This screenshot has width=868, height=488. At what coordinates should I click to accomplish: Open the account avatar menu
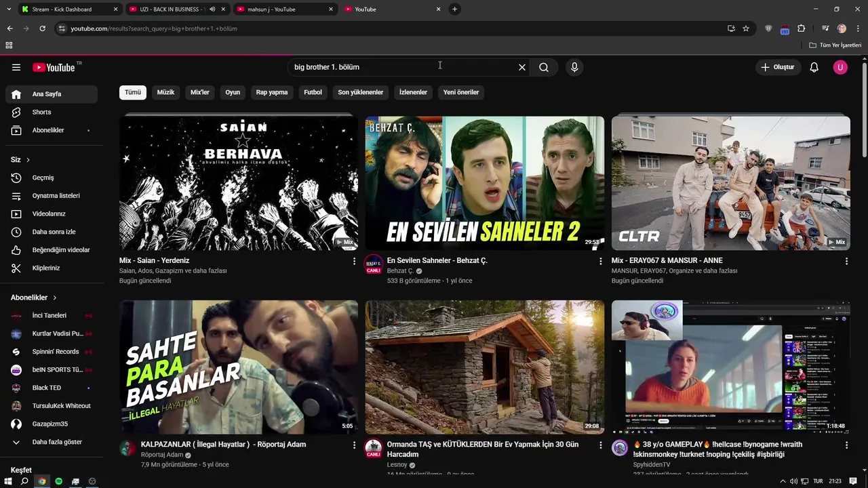tap(840, 67)
